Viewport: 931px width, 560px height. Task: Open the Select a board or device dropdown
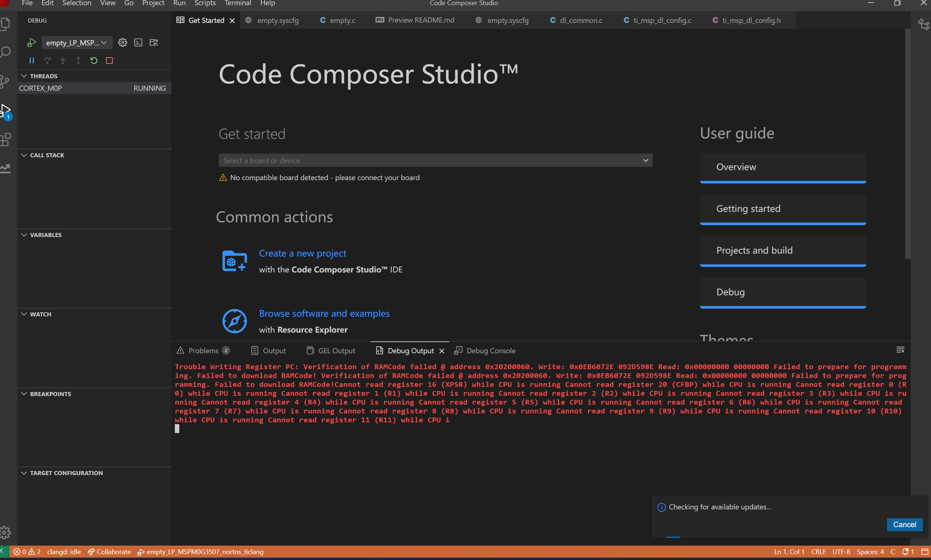435,160
